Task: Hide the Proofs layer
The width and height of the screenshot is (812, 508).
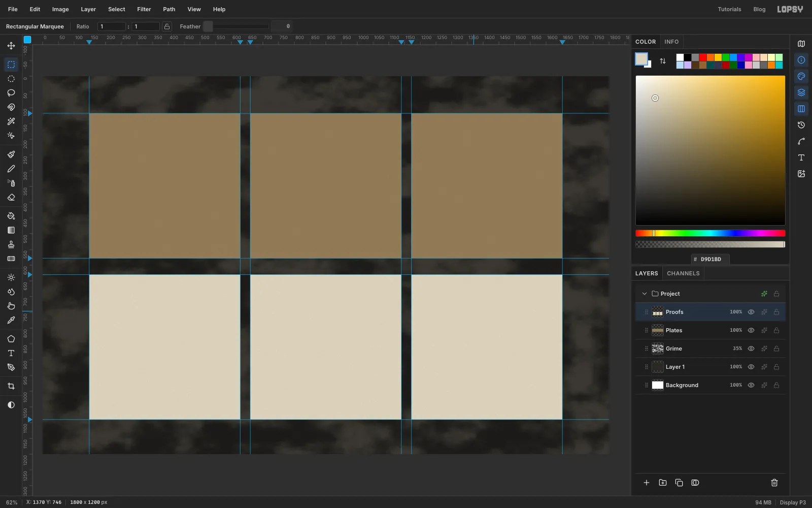Action: 751,312
